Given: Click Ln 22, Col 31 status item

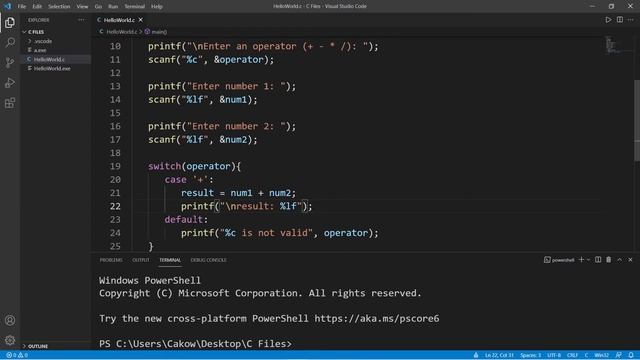Looking at the screenshot, I should tap(499, 355).
